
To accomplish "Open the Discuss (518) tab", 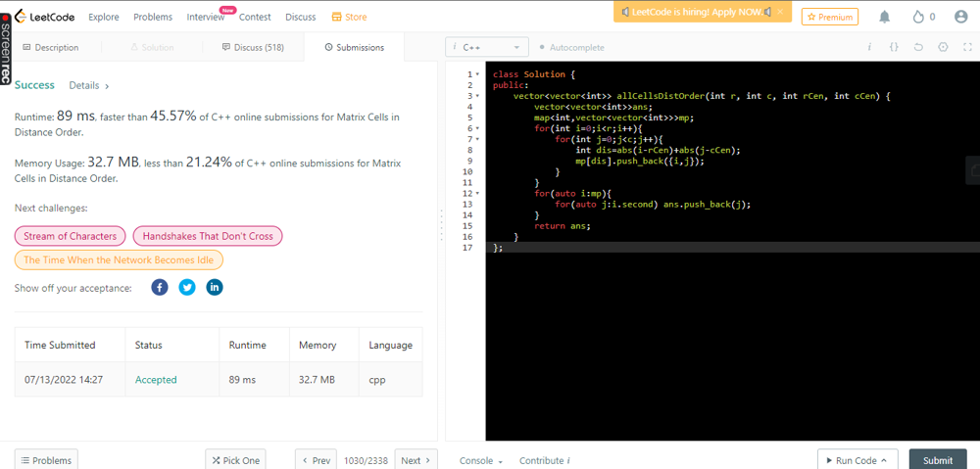I will tap(253, 47).
